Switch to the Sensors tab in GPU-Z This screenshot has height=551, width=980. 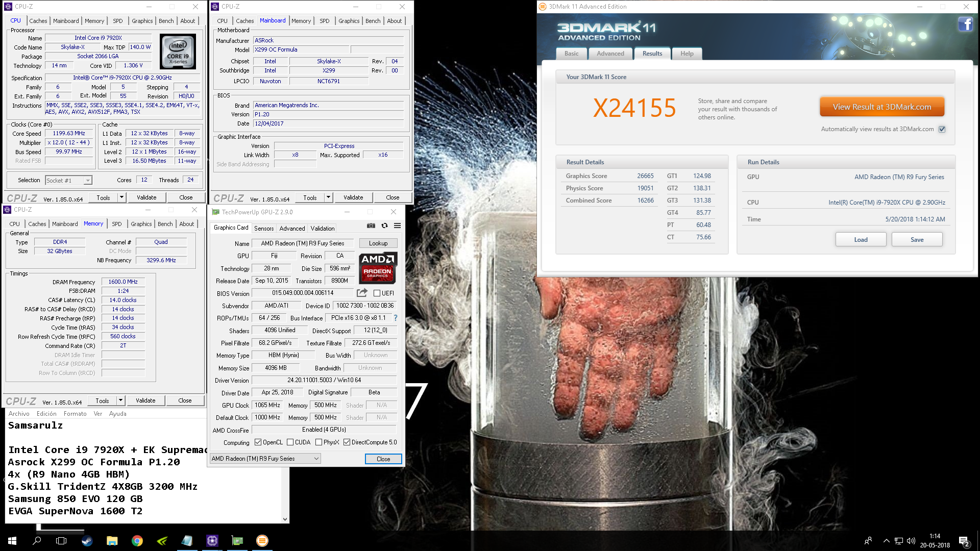[x=264, y=229]
